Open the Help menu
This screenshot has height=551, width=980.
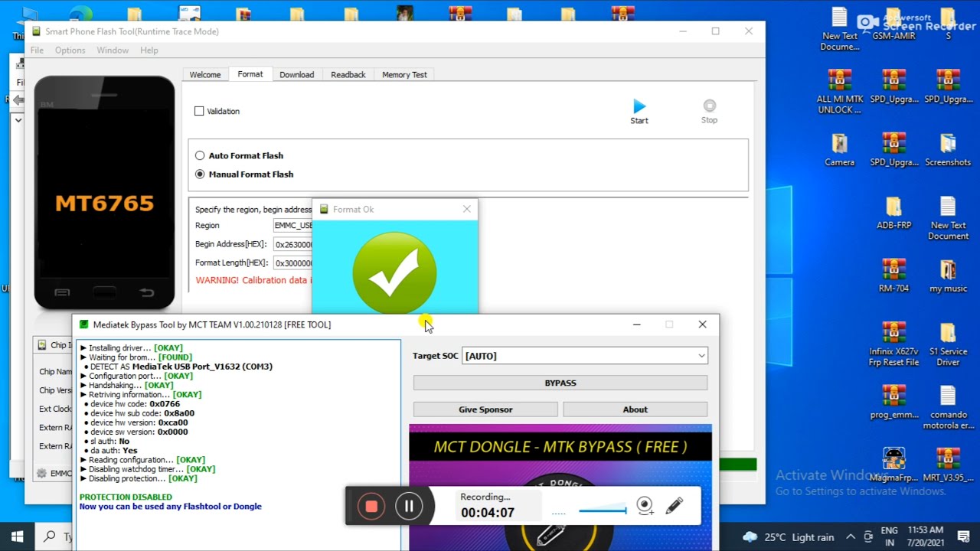coord(149,51)
